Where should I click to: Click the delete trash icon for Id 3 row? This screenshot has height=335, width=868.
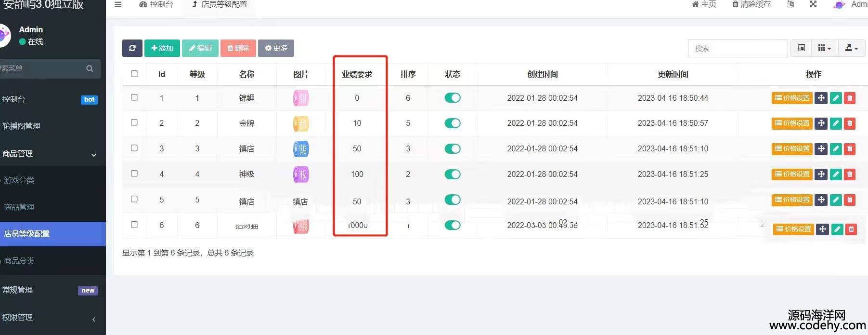(x=850, y=148)
